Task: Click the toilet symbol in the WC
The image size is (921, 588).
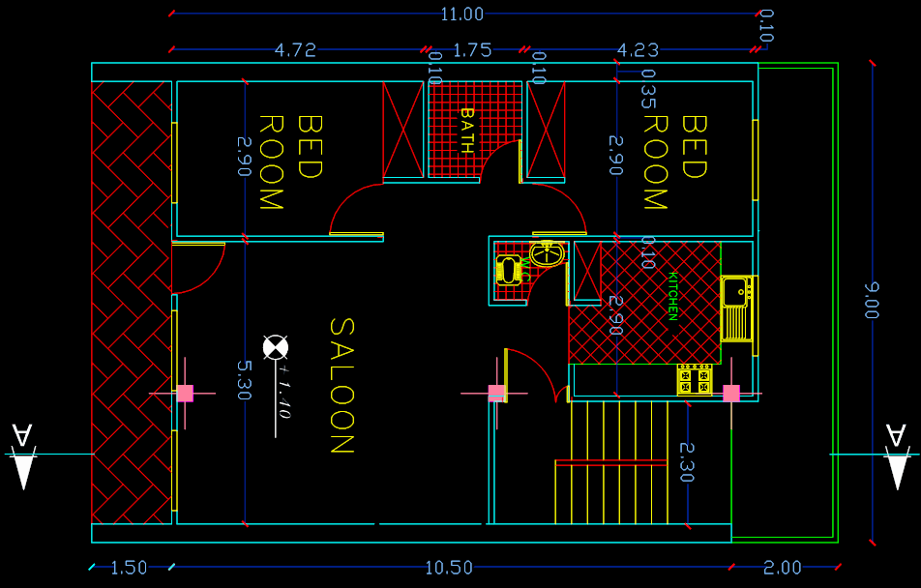Action: 508,270
